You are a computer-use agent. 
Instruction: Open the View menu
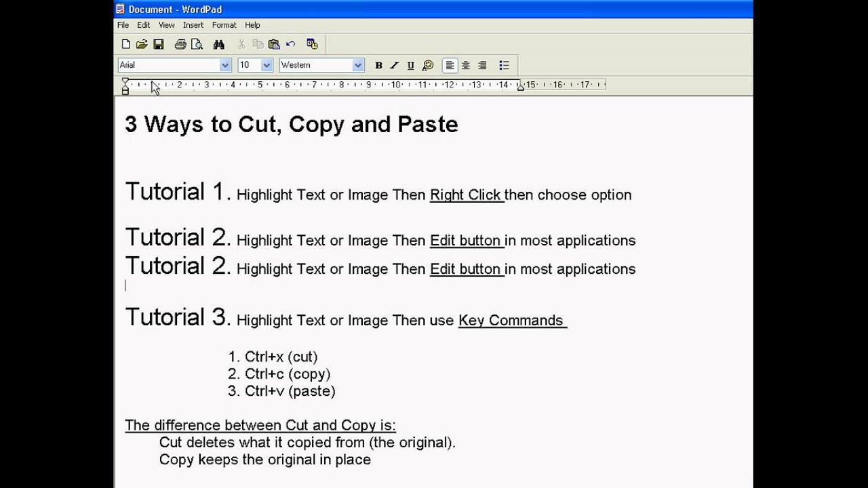[x=167, y=25]
